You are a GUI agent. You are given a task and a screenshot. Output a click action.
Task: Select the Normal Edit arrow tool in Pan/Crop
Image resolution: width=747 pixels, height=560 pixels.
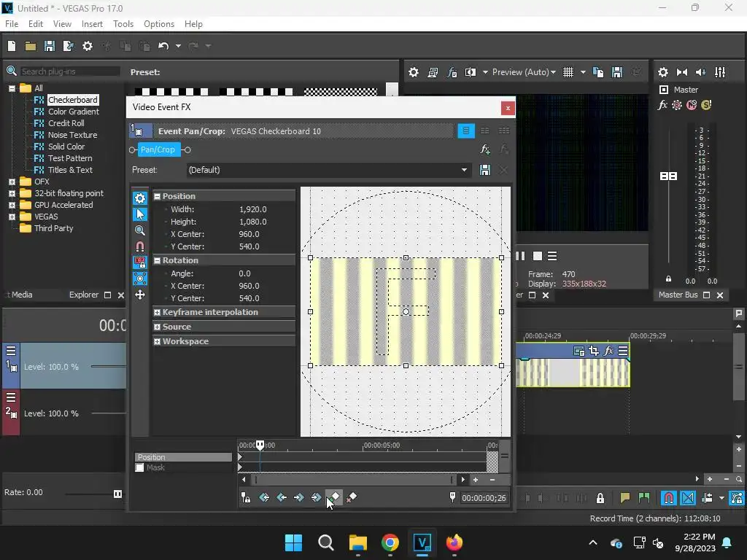click(139, 214)
